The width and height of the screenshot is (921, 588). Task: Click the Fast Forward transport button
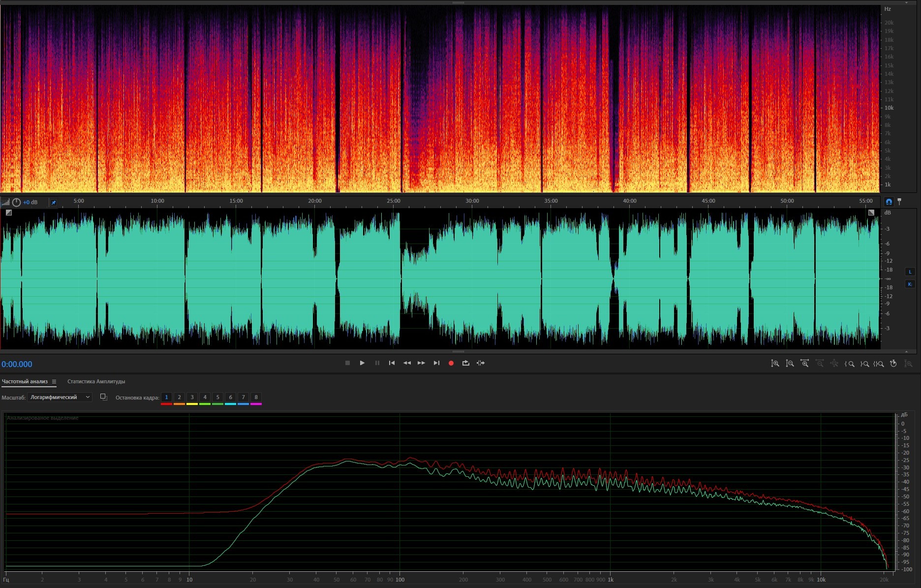421,363
